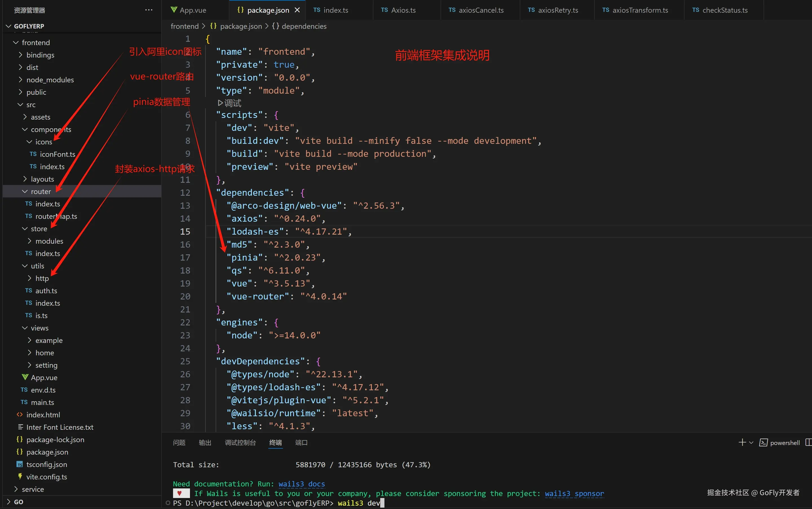This screenshot has width=812, height=509.
Task: Click the debug run triangle above scripts
Action: coord(220,103)
